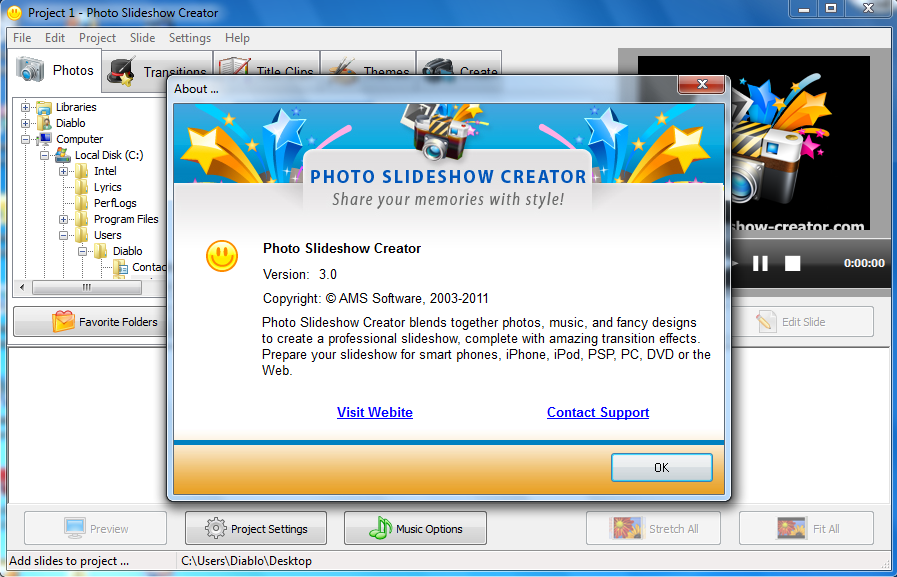Collapse the Diablo subfolder under Users

[x=82, y=251]
